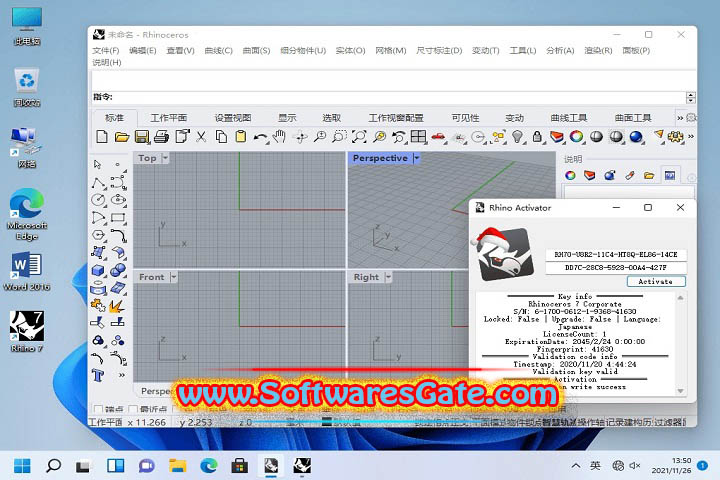
Task: Open the 渲染(R) menu
Action: [x=598, y=51]
